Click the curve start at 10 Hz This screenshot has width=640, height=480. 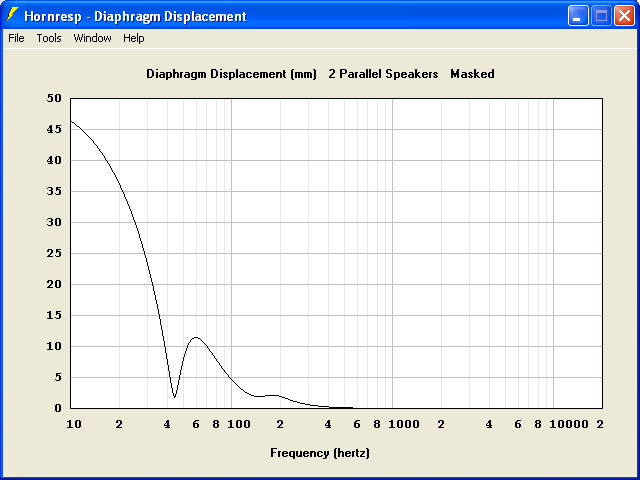click(x=71, y=121)
